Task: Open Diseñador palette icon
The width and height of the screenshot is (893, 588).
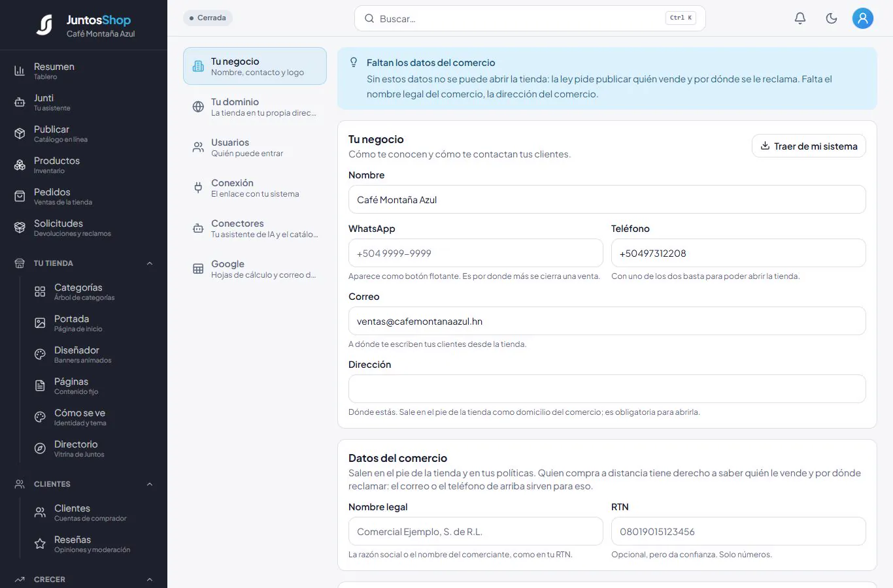Action: [x=40, y=354]
